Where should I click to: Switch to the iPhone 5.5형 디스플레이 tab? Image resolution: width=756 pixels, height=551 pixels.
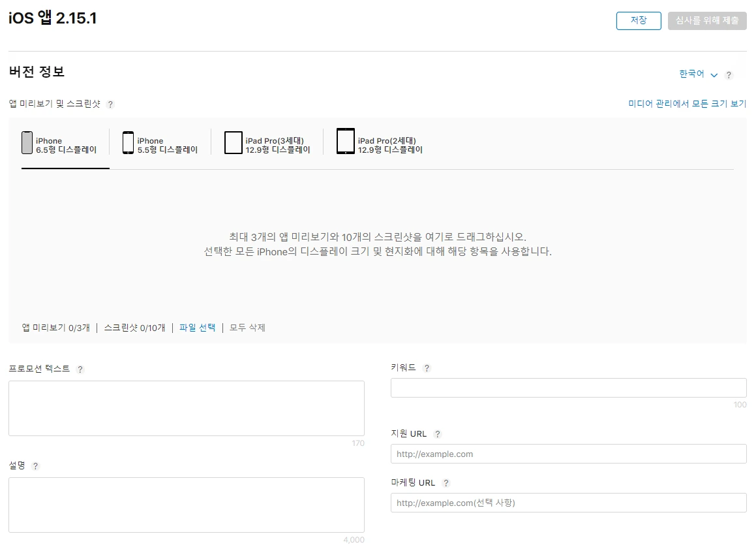(160, 144)
